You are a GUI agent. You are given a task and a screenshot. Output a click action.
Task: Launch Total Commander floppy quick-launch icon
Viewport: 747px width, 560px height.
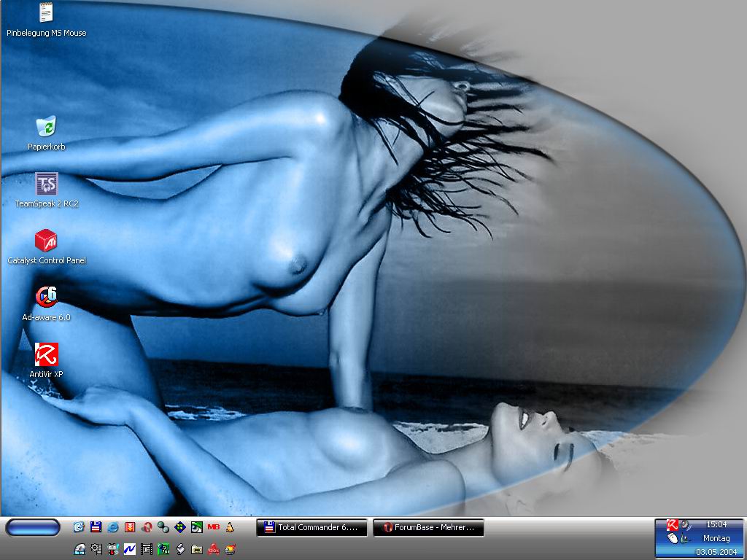coord(96,526)
